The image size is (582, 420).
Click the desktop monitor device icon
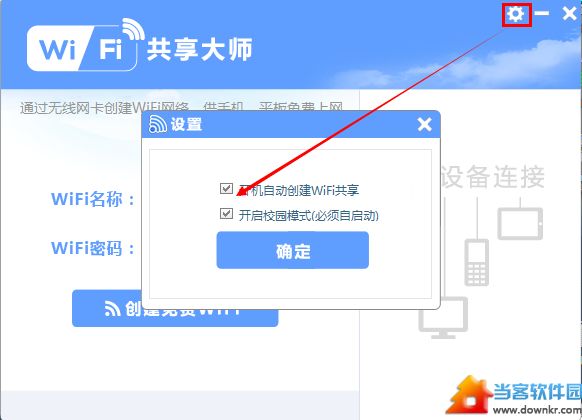pos(443,318)
